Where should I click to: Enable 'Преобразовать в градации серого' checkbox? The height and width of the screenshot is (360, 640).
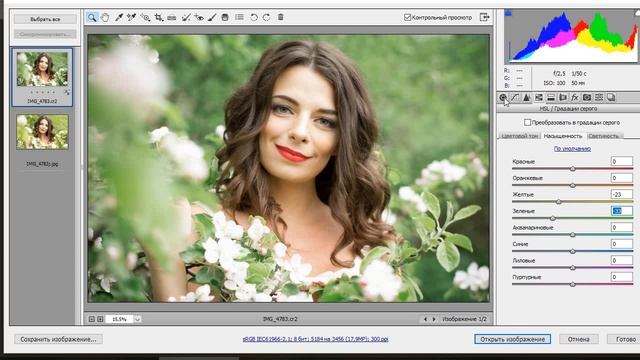(x=527, y=122)
